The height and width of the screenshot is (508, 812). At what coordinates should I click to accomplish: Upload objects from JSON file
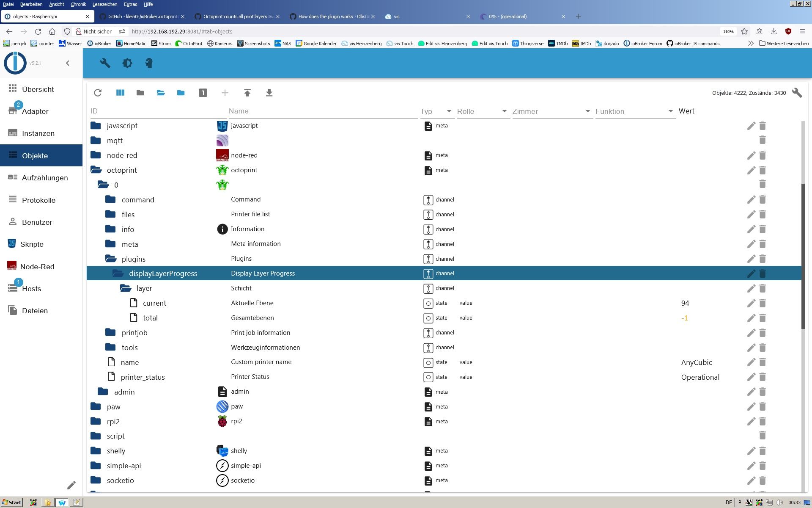point(247,93)
